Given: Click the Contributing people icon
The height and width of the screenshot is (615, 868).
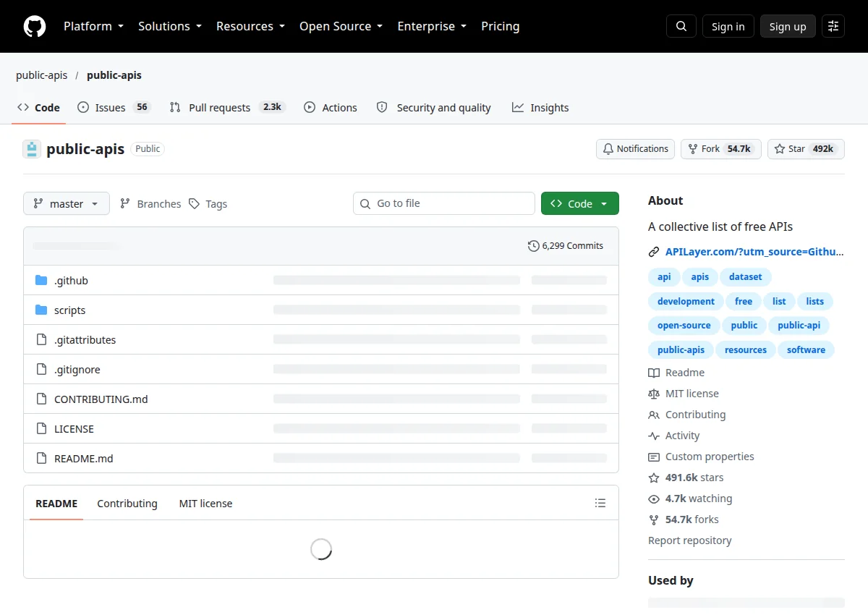Looking at the screenshot, I should (x=654, y=415).
